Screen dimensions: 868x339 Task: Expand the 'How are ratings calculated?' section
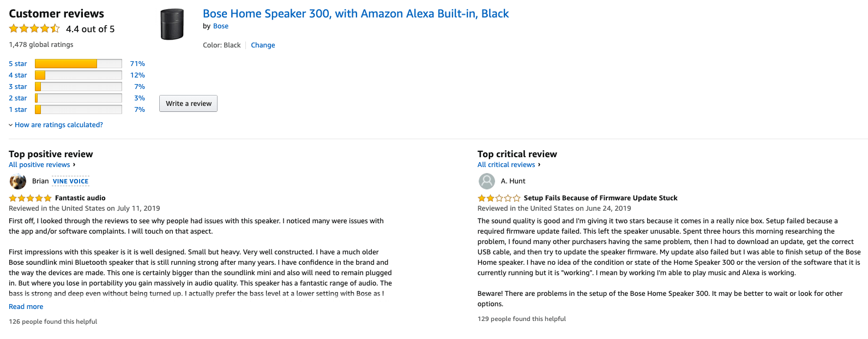click(58, 124)
